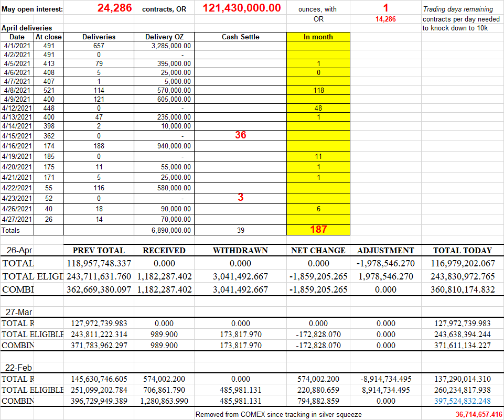The width and height of the screenshot is (504, 420).
Task: Select the 'Cash Settle' column header
Action: [x=240, y=37]
